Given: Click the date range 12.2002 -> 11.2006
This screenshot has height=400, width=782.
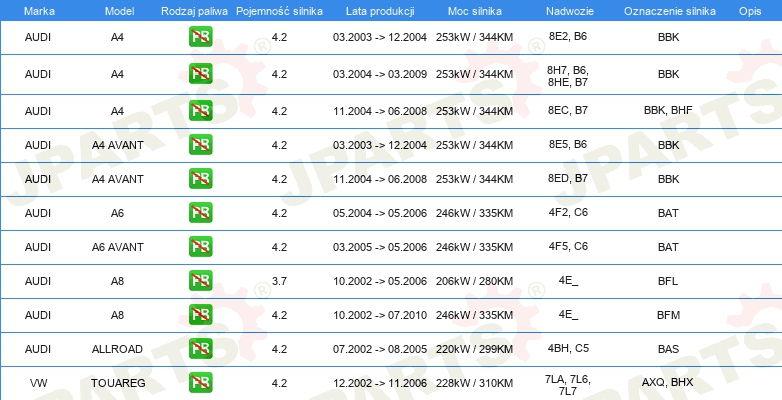Looking at the screenshot, I should point(380,384).
